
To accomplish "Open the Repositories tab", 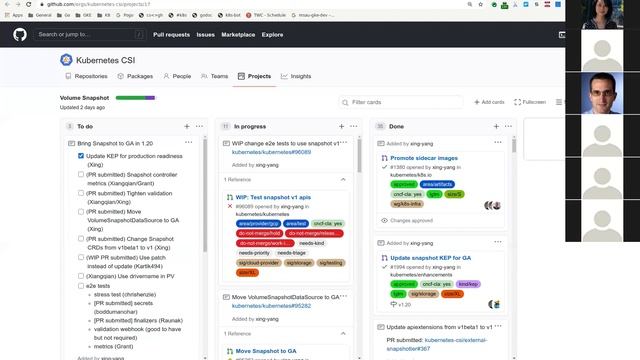I will tap(87, 76).
